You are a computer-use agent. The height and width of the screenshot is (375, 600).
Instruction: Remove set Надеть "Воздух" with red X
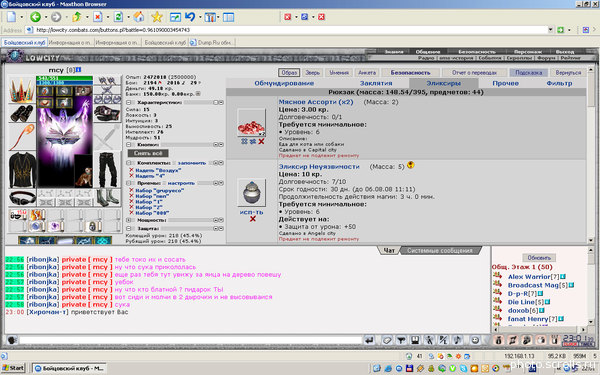(131, 170)
